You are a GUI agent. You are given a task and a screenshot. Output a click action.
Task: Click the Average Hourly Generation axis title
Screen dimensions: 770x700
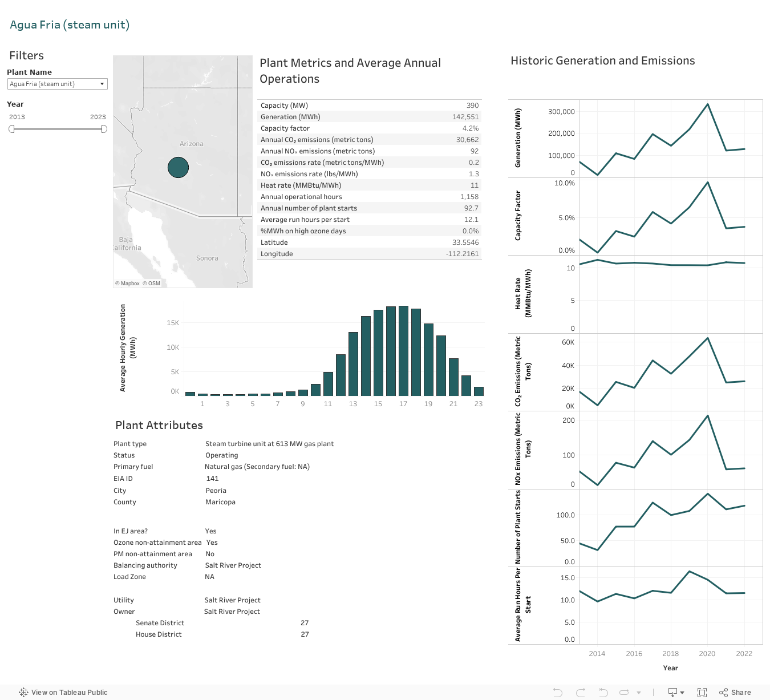(128, 347)
